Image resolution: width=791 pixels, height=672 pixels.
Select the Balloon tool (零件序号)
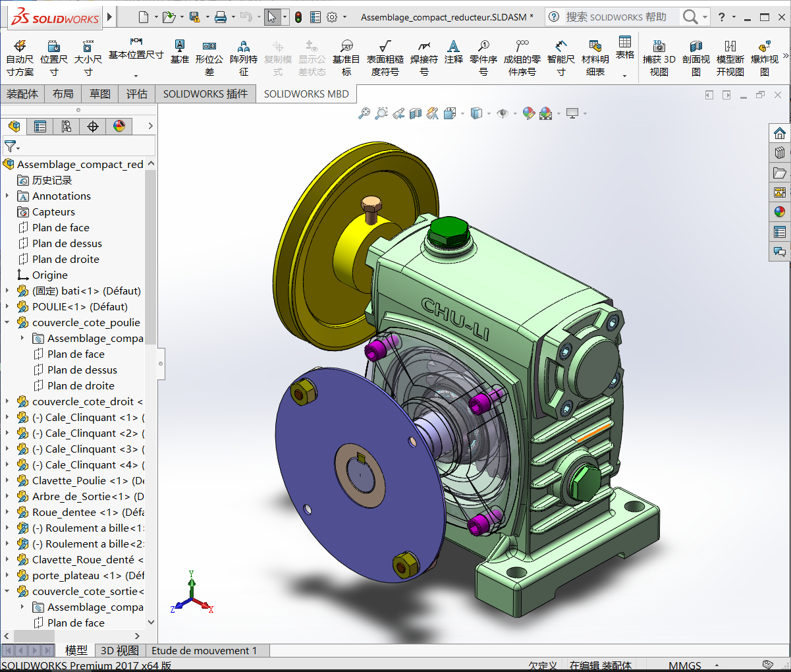click(x=483, y=58)
